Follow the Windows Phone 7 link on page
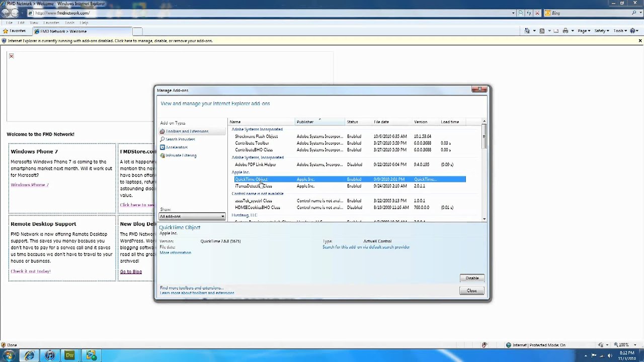The image size is (644, 362). pos(30,185)
